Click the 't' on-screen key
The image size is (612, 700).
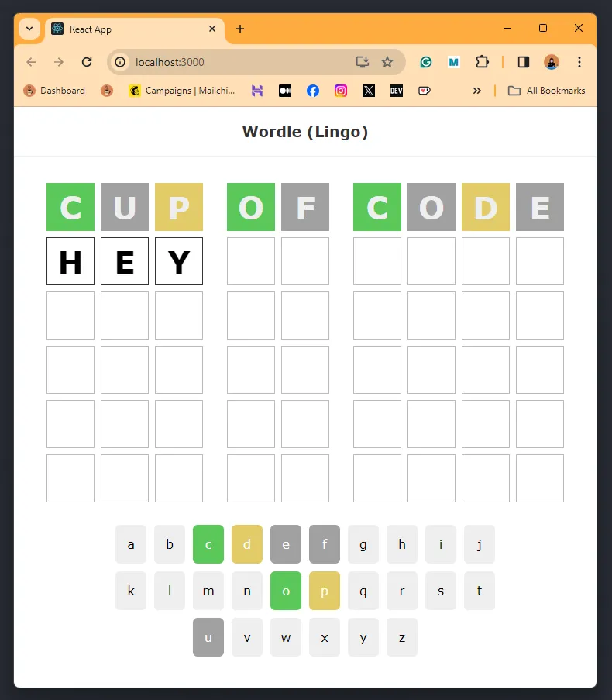(480, 591)
